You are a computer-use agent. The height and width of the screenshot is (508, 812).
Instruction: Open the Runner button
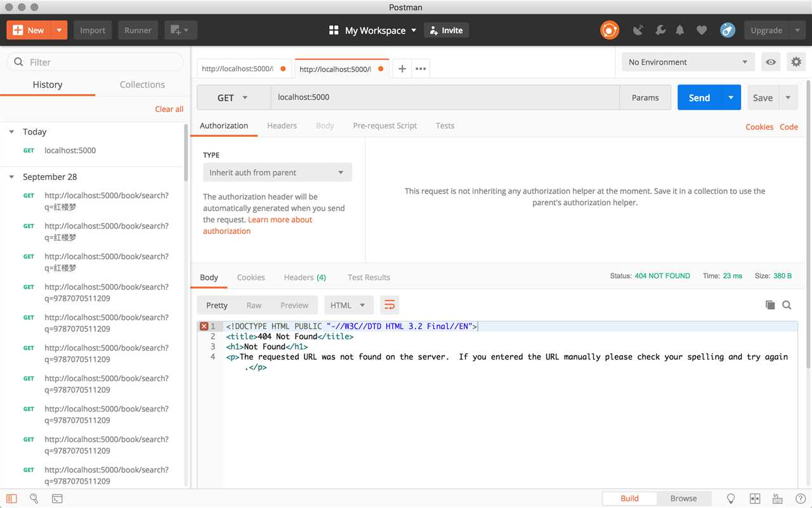138,30
